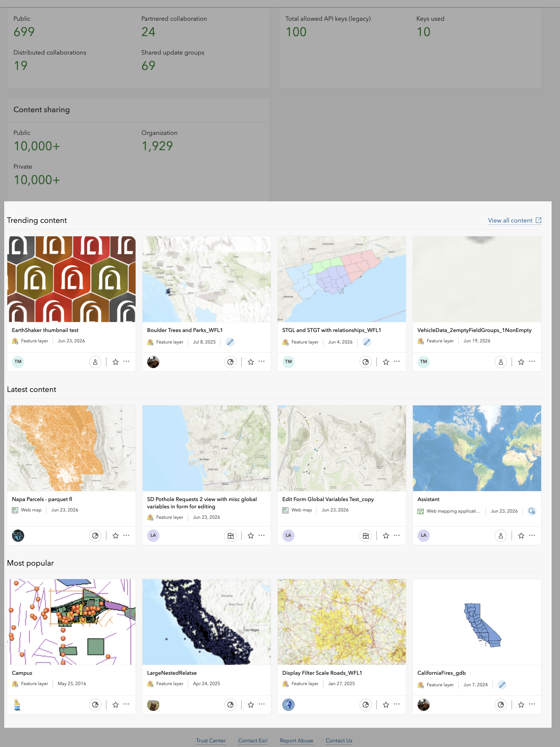Open Report Abuse footer link
560x747 pixels.
(297, 740)
